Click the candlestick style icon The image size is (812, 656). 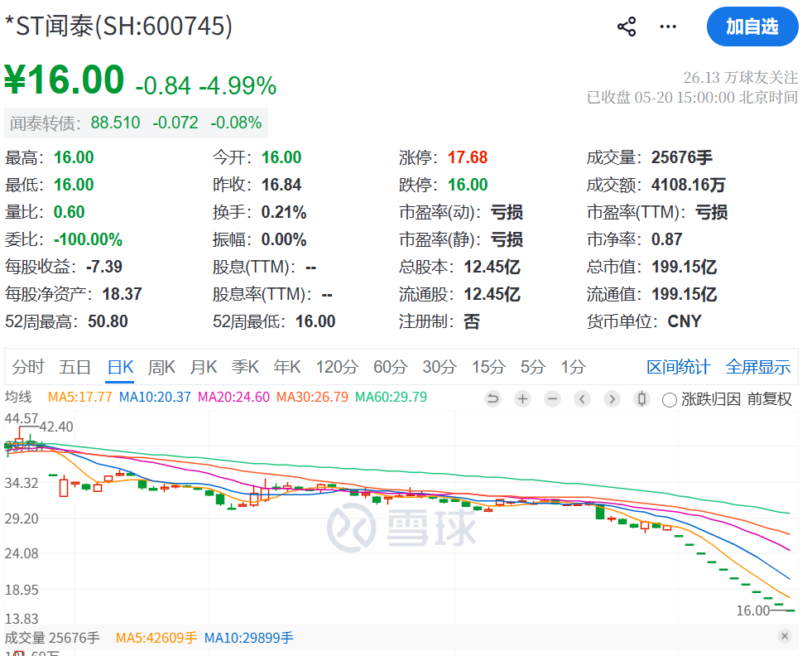pos(641,399)
